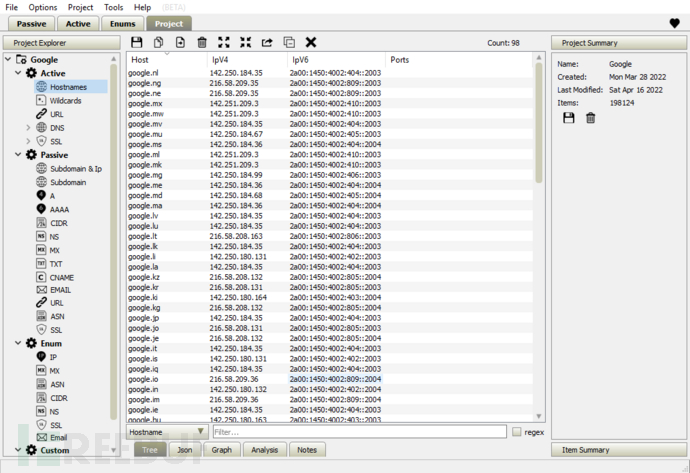
Task: Click the heart icon at top right
Action: tap(674, 23)
